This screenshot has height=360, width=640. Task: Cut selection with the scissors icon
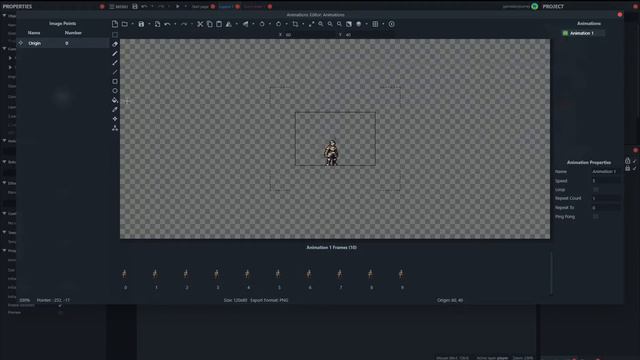click(200, 24)
